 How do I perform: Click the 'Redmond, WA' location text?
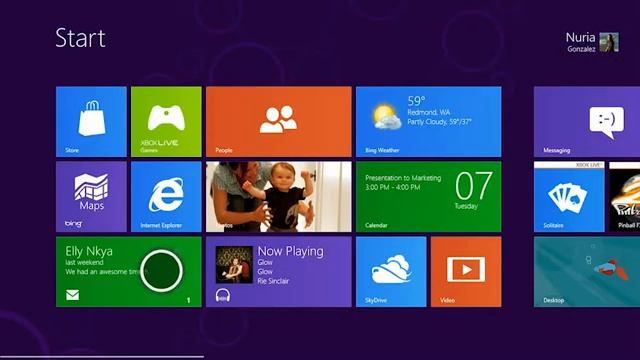[429, 112]
